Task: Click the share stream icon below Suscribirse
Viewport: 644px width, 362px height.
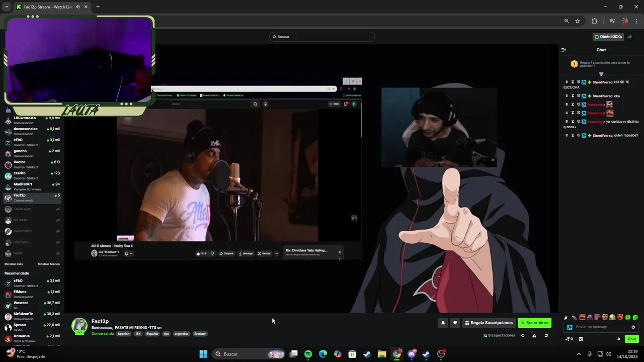Action: pyautogui.click(x=522, y=335)
